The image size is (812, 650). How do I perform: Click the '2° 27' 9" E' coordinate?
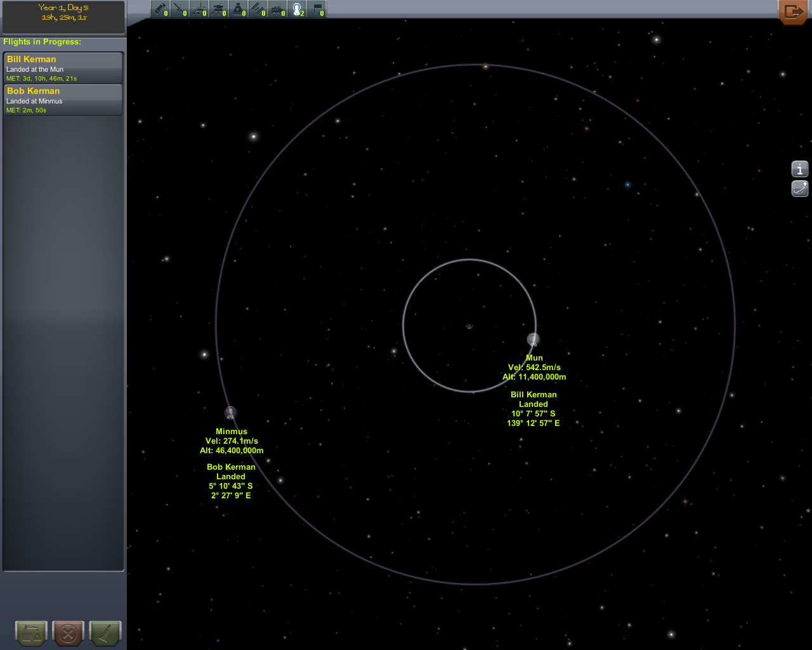(x=231, y=496)
